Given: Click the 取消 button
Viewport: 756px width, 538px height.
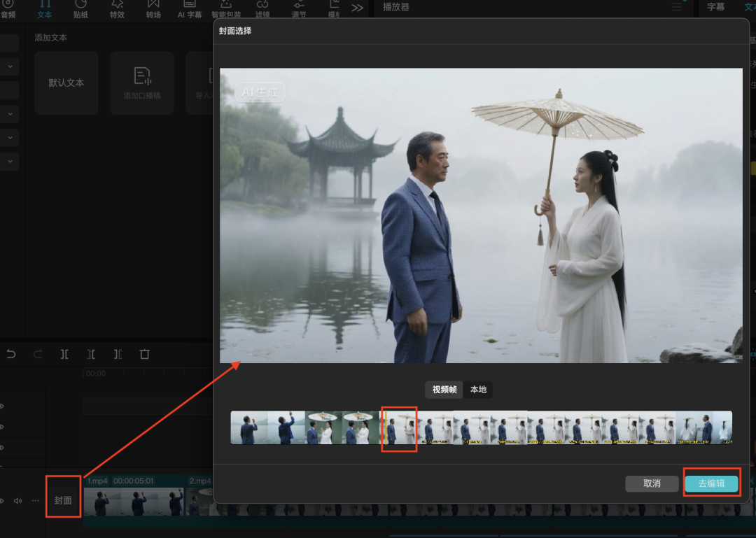Looking at the screenshot, I should pos(652,484).
